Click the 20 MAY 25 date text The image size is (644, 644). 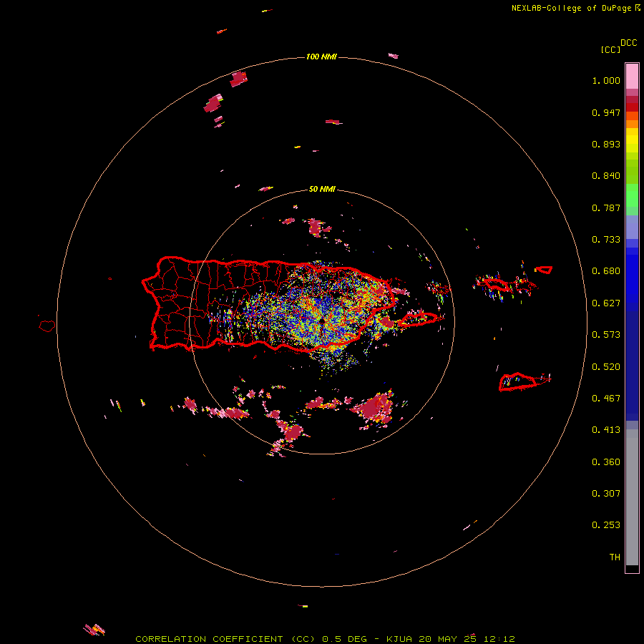coord(447,639)
